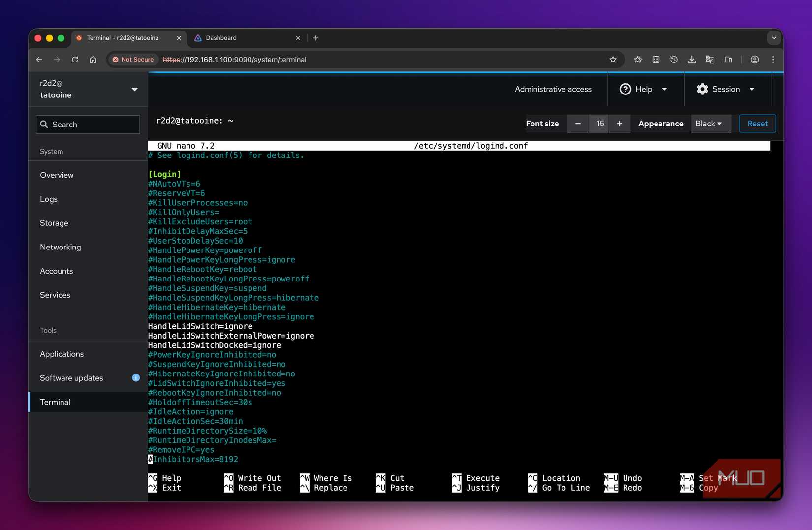This screenshot has width=812, height=530.
Task: Open the browser downloads icon
Action: [691, 60]
